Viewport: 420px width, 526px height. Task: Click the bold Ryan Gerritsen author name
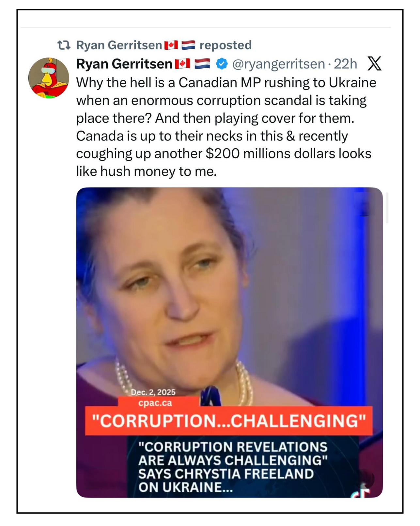coord(124,64)
